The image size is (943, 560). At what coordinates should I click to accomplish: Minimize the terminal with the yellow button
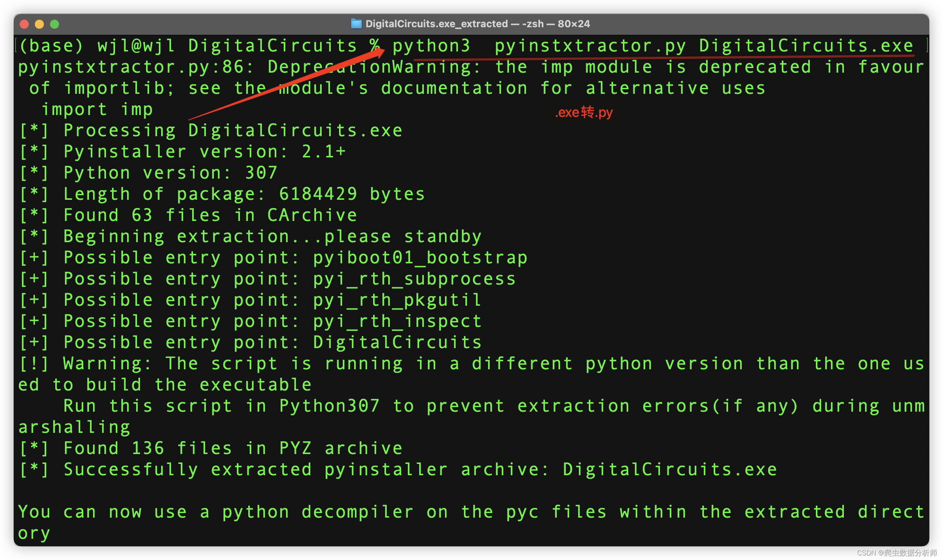39,24
